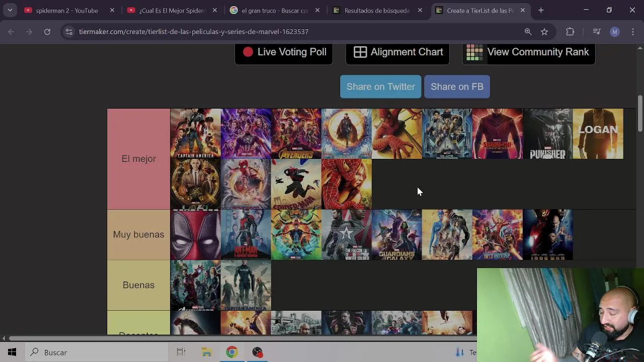Open the tab search chevron
This screenshot has width=644, height=362.
10,10
